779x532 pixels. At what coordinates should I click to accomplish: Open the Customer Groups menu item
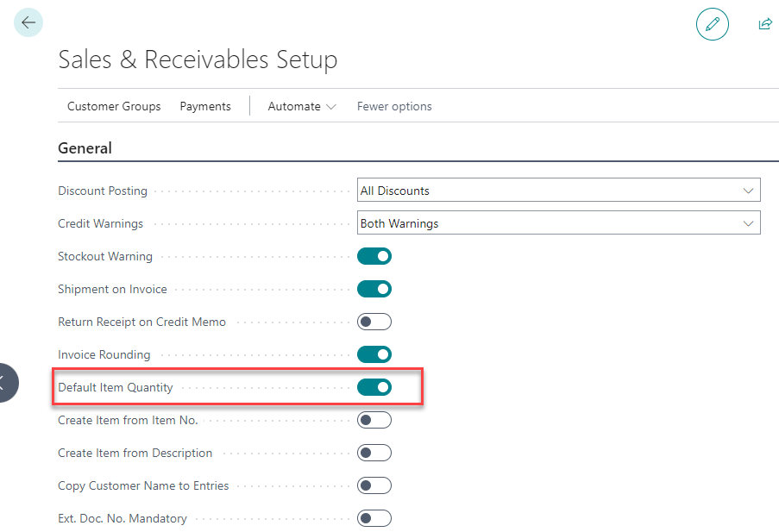coord(114,106)
